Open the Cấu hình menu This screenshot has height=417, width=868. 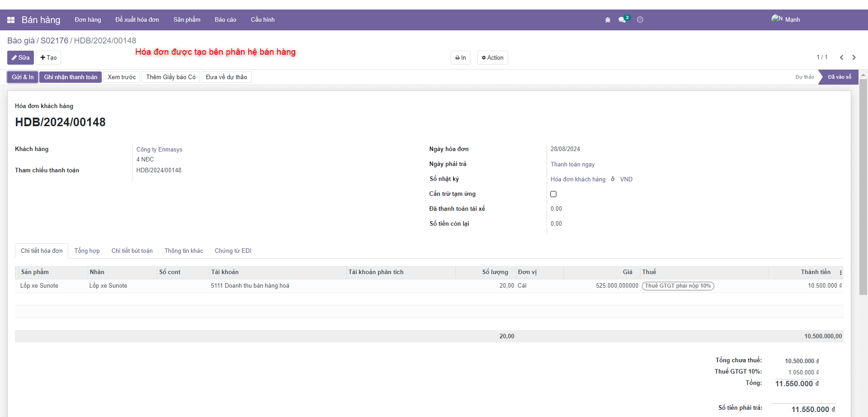click(x=263, y=20)
